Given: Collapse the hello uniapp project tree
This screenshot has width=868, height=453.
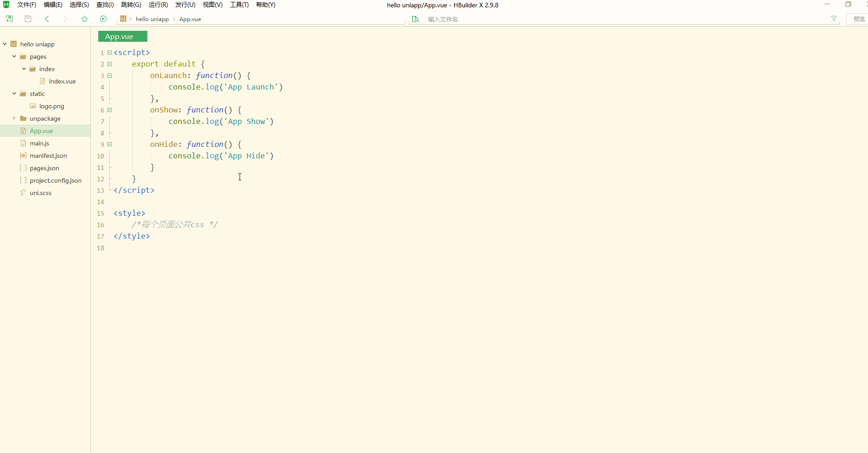Looking at the screenshot, I should pyautogui.click(x=5, y=44).
